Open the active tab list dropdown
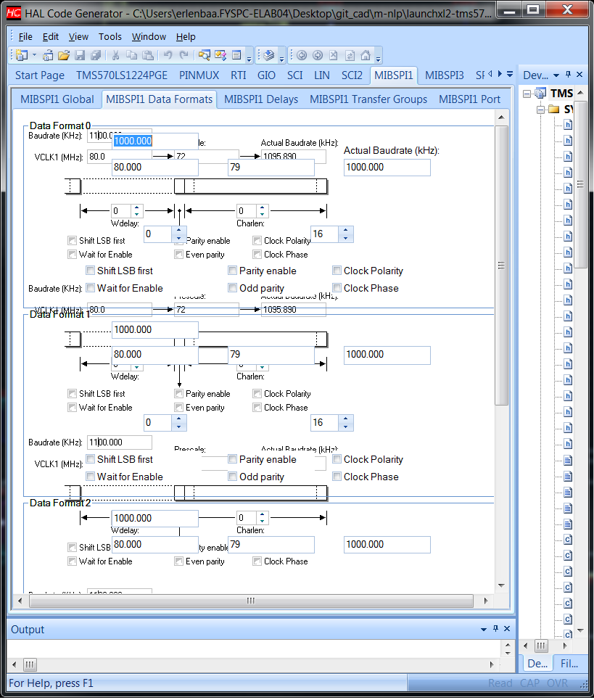Image resolution: width=594 pixels, height=700 pixels. (510, 74)
